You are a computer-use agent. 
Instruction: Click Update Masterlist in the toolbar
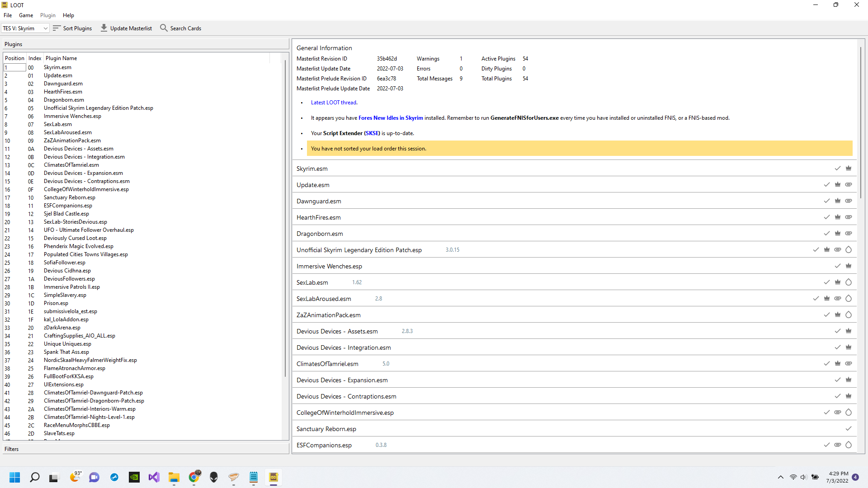[x=126, y=28]
